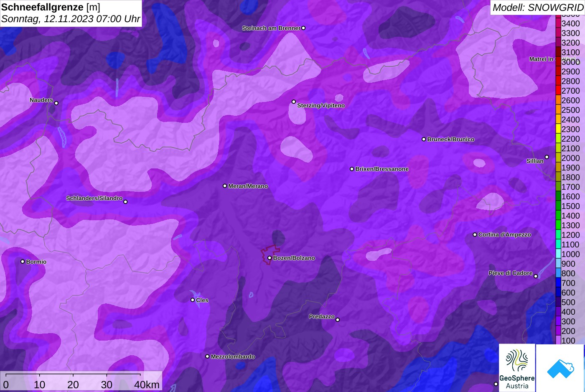
Task: Click the 40km scale bar label
Action: [147, 384]
